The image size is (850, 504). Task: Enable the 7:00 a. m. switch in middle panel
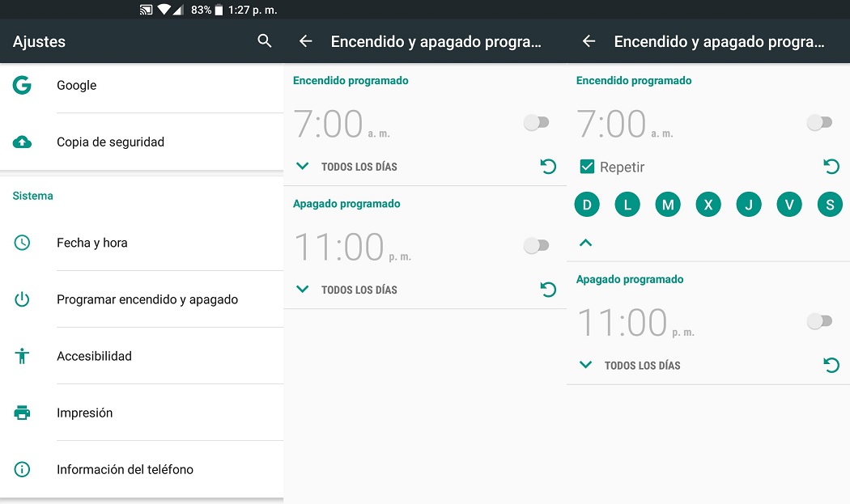536,122
